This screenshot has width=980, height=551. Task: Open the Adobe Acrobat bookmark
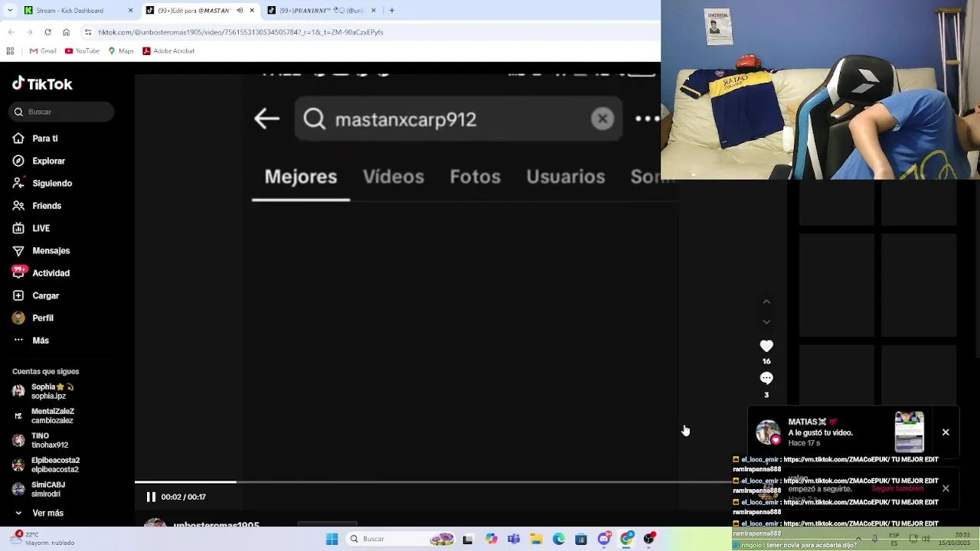pyautogui.click(x=168, y=51)
